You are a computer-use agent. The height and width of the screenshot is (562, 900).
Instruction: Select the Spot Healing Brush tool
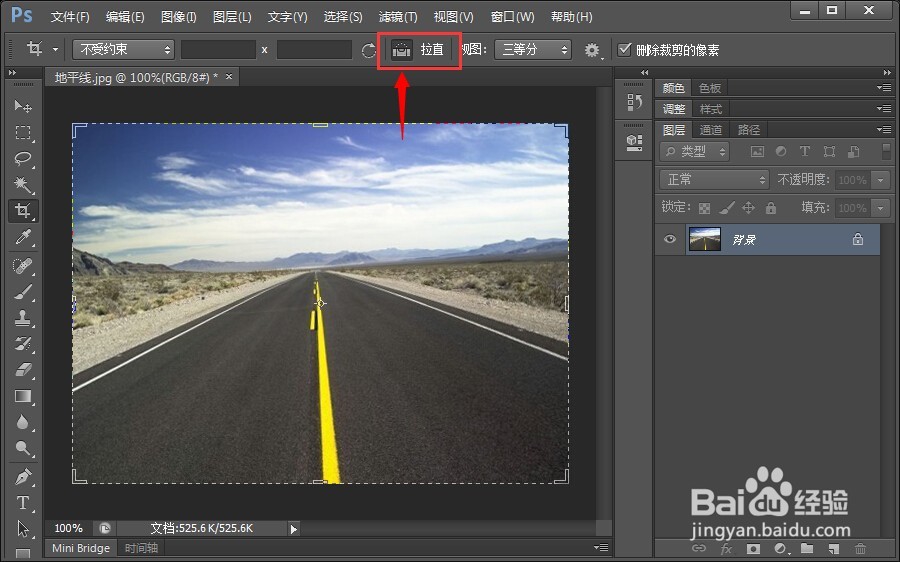coord(23,266)
